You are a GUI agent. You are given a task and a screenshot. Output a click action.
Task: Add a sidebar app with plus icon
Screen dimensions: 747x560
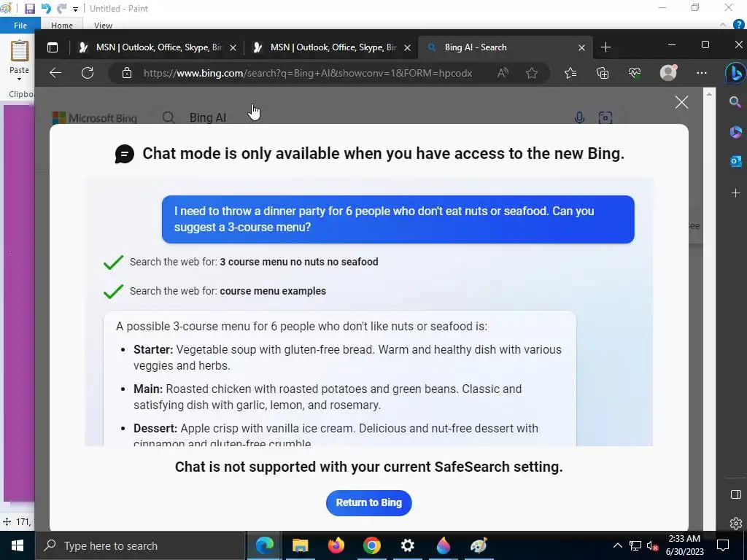click(735, 192)
